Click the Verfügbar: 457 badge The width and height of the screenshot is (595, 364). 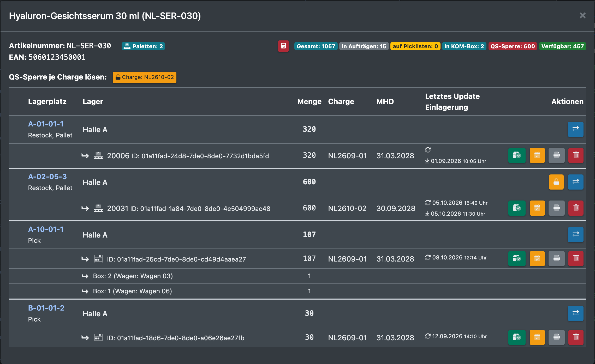tap(562, 46)
